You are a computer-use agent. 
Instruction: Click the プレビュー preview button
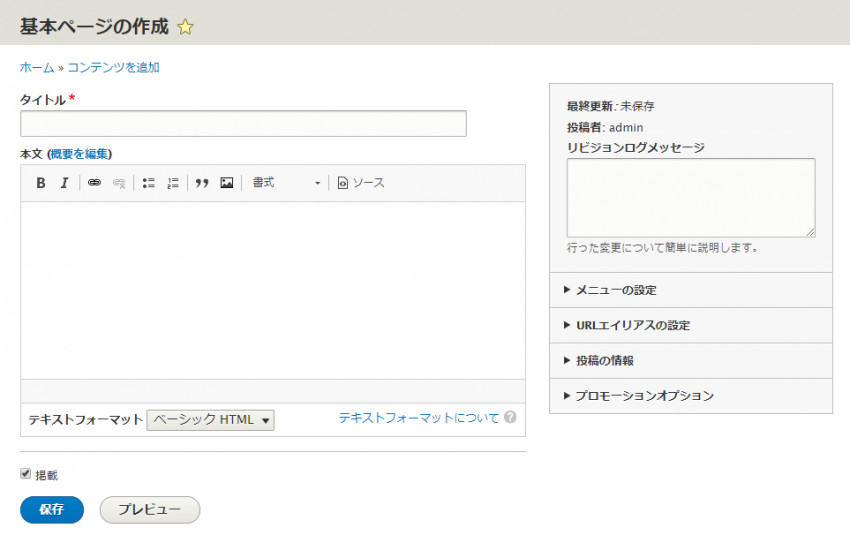150,510
